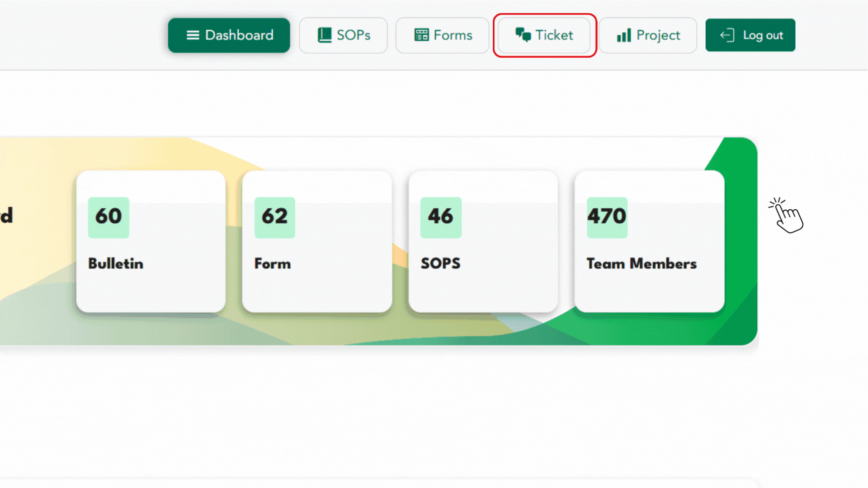Screen dimensions: 868x488
Task: Click the hamburger icon in Dashboard button
Action: (x=193, y=35)
